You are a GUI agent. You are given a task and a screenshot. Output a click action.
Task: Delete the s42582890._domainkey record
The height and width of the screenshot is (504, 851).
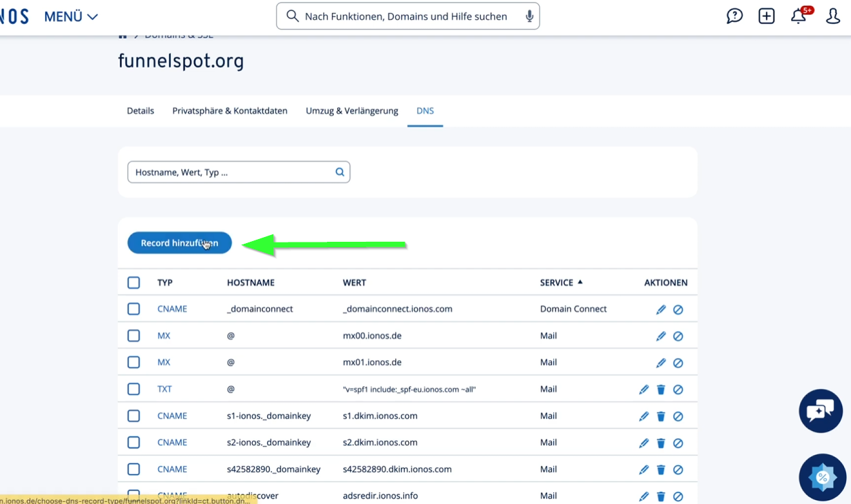[661, 469]
